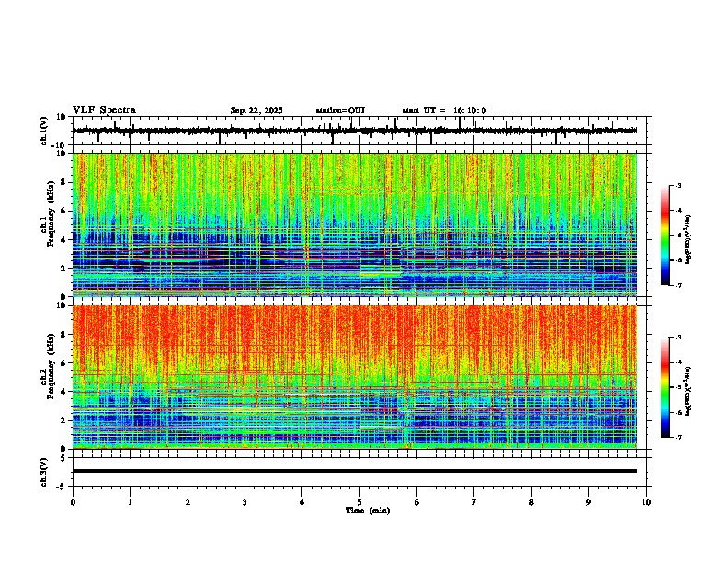This screenshot has height=563, width=728.
Task: Select the date "Sep. 22, 2025"
Action: point(256,110)
